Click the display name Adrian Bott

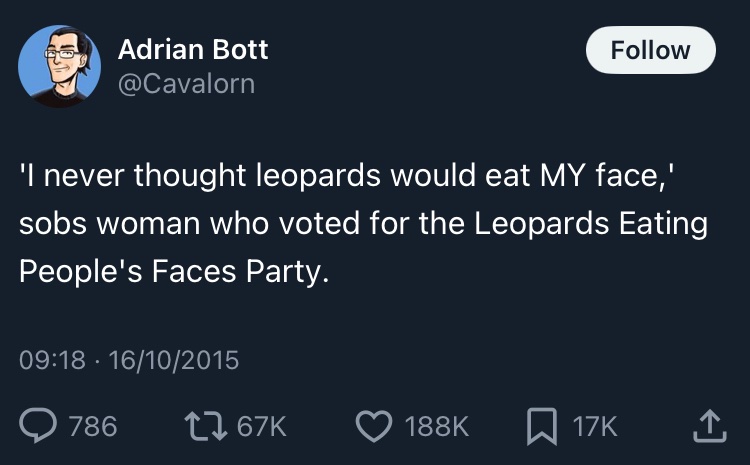(193, 49)
